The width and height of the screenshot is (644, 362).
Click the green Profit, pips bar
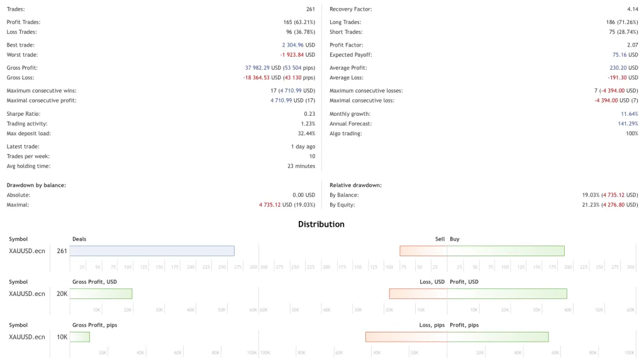pyautogui.click(x=497, y=337)
